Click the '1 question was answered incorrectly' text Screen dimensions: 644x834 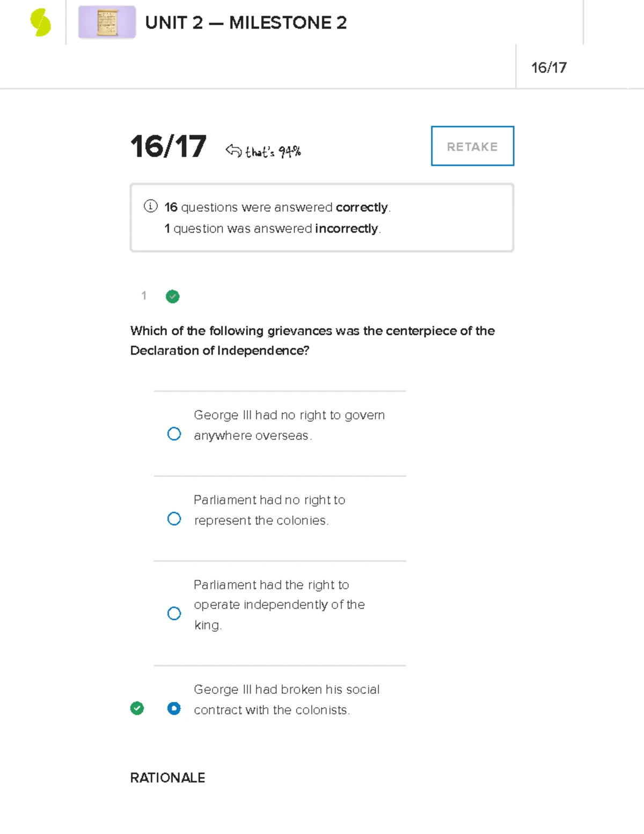[273, 229]
